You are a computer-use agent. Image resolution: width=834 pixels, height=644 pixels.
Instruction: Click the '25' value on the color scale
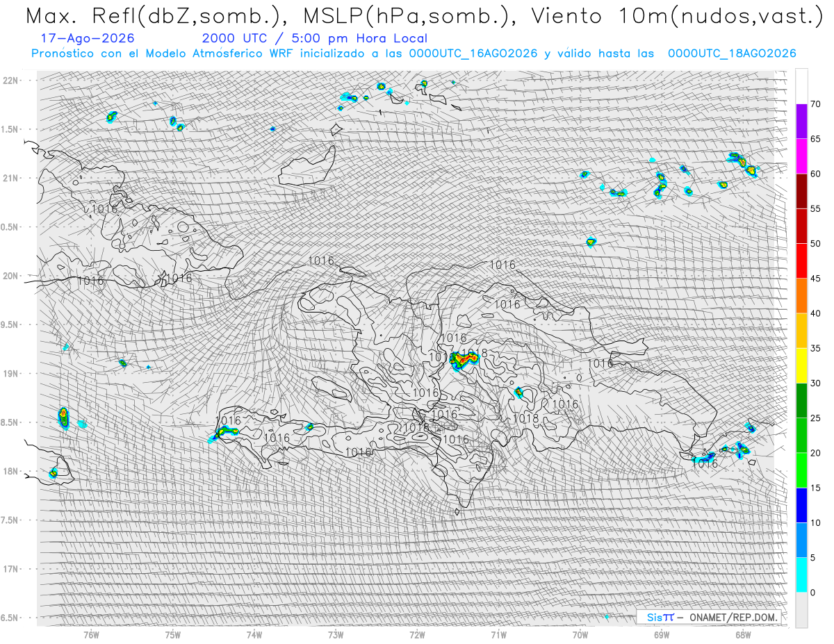tap(815, 418)
